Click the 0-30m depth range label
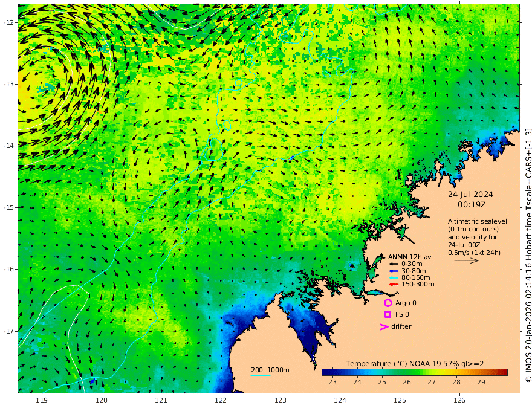 (412, 264)
